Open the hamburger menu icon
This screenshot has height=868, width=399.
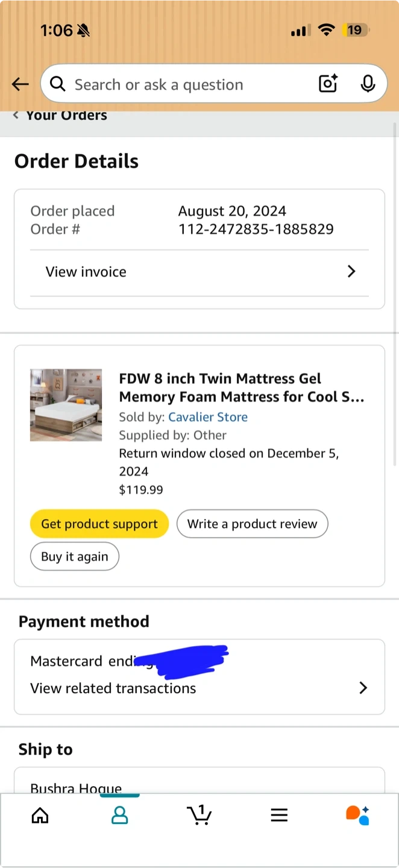click(x=279, y=816)
